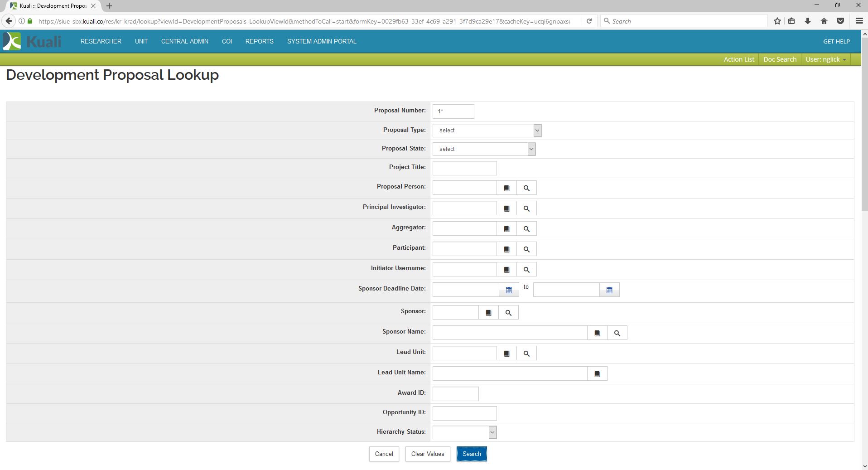Open the Sponsor Deadline end date calendar

click(x=609, y=290)
